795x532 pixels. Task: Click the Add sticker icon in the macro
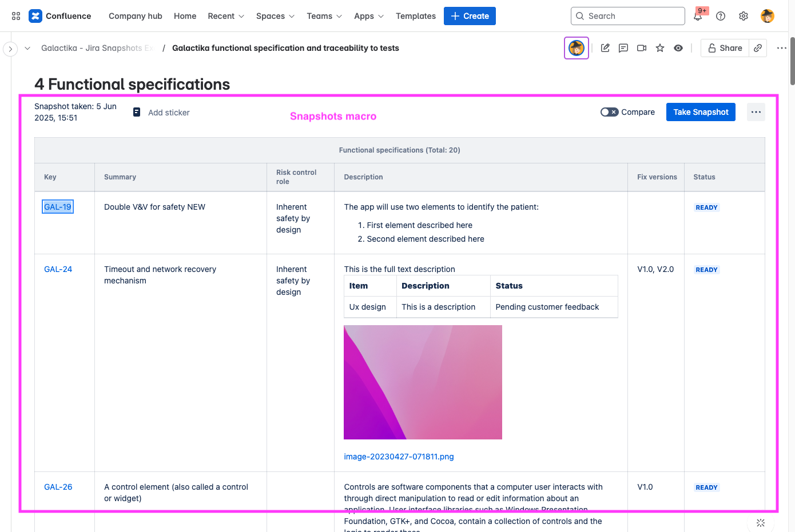click(x=136, y=112)
